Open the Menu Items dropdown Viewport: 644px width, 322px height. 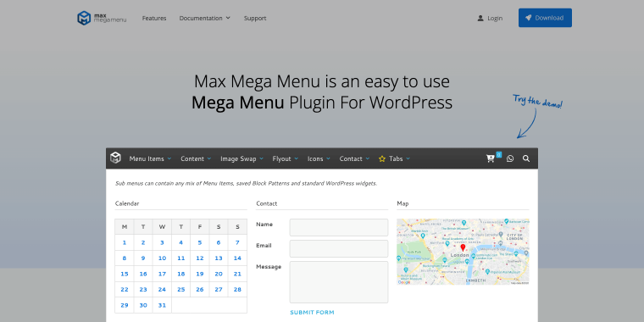pyautogui.click(x=150, y=158)
